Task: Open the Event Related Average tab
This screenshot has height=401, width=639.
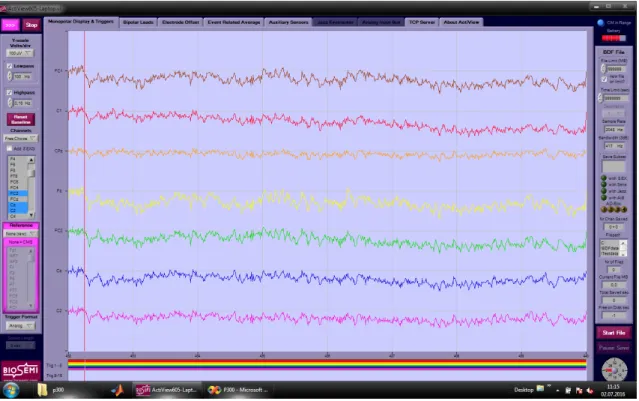Action: click(234, 22)
